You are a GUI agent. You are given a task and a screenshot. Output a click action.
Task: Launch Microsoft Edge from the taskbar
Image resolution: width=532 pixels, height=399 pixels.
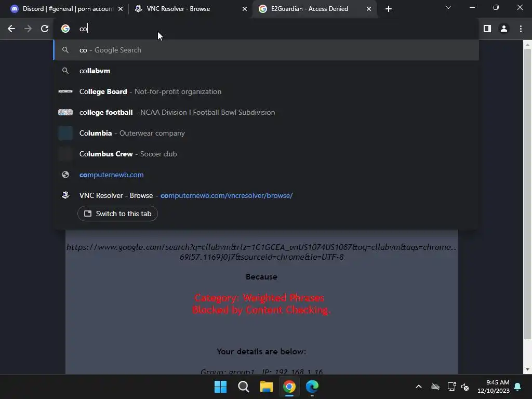click(x=312, y=387)
